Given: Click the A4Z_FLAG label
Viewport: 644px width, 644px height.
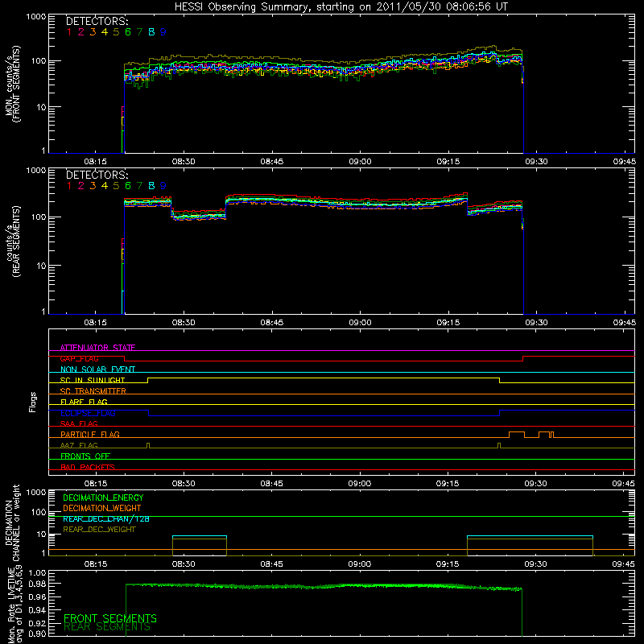Looking at the screenshot, I should pyautogui.click(x=79, y=445).
